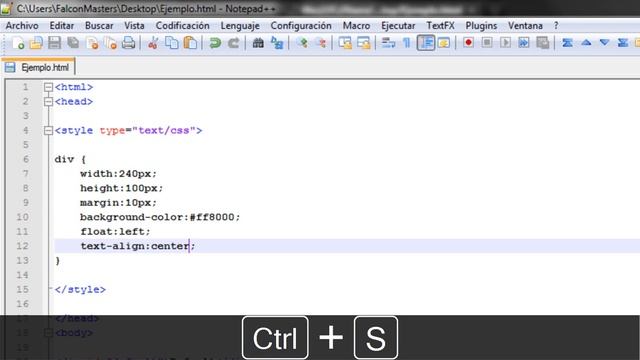
Task: Click the Paste clipboard icon
Action: coord(190,42)
